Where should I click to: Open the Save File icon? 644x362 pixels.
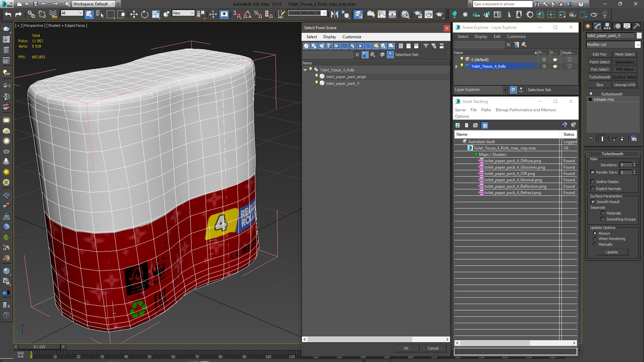[36, 4]
